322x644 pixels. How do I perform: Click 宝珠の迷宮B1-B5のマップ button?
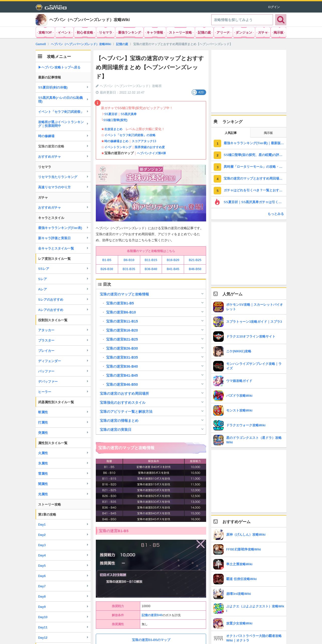(151, 639)
